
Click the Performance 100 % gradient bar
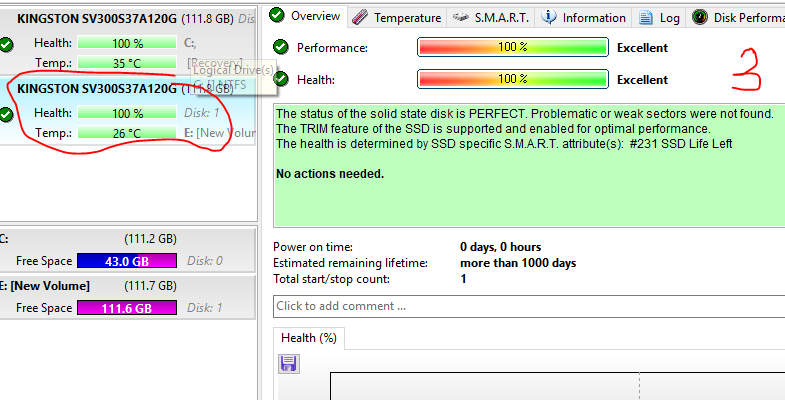point(513,48)
